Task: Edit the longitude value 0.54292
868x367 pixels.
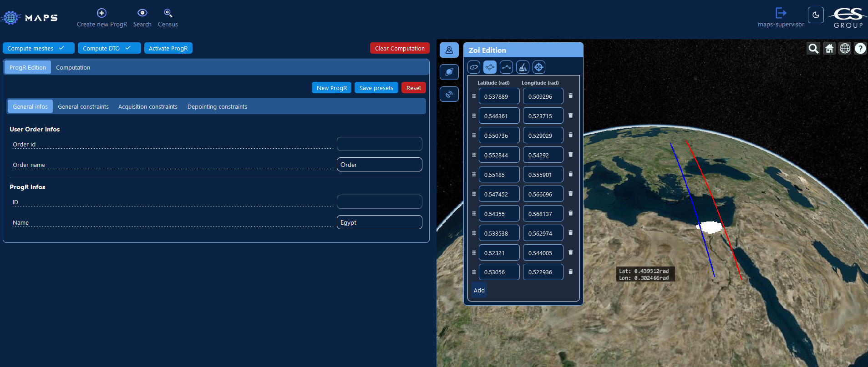Action: [543, 155]
